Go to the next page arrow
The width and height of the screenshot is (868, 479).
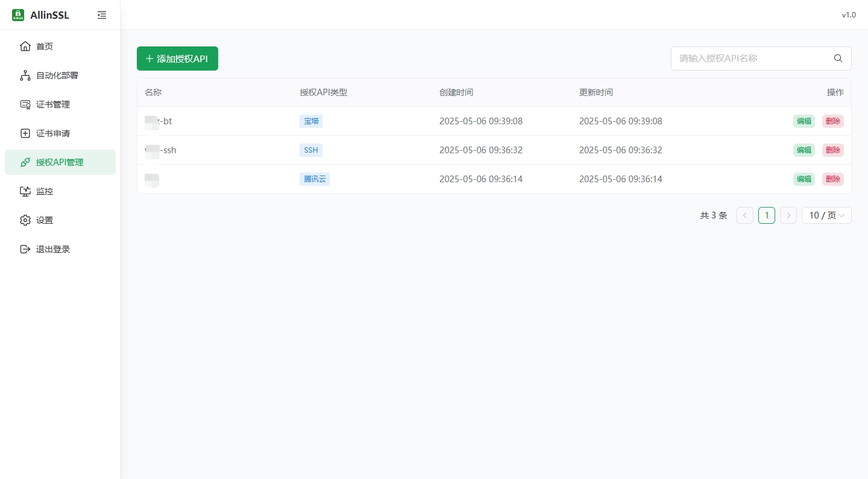point(788,215)
